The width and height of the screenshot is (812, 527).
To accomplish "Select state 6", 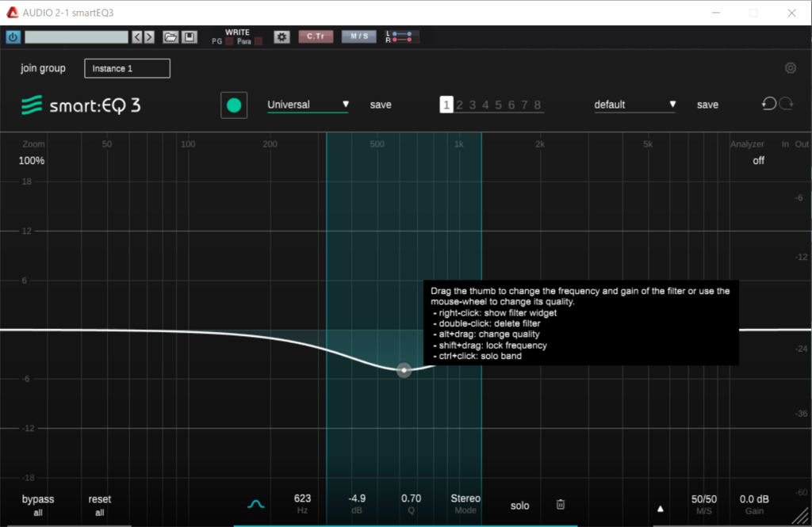I will point(511,105).
